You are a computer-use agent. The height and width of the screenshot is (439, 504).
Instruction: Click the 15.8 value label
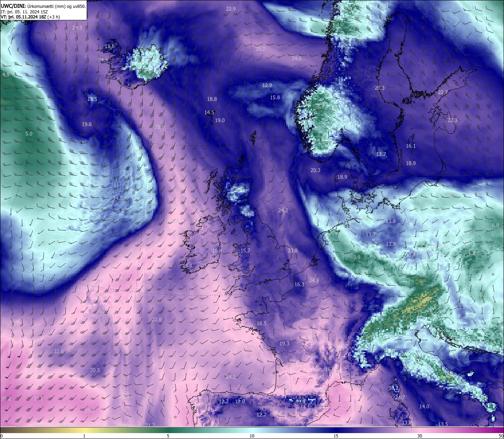(275, 98)
